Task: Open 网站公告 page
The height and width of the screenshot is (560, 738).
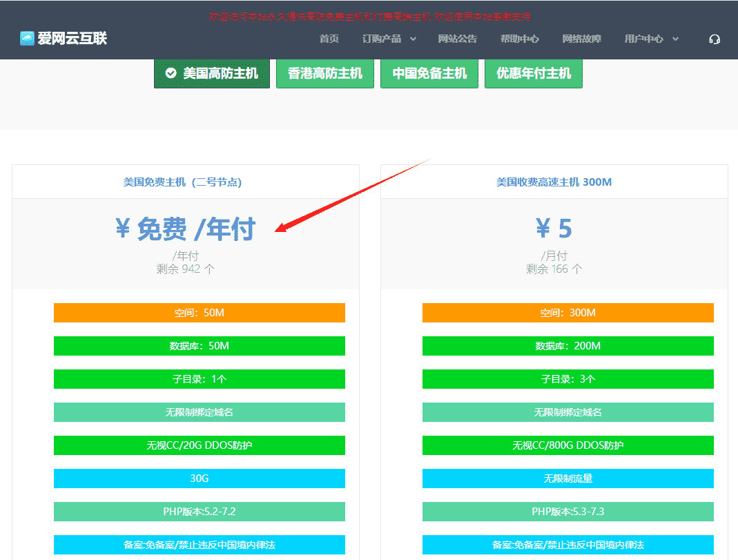Action: (x=457, y=39)
